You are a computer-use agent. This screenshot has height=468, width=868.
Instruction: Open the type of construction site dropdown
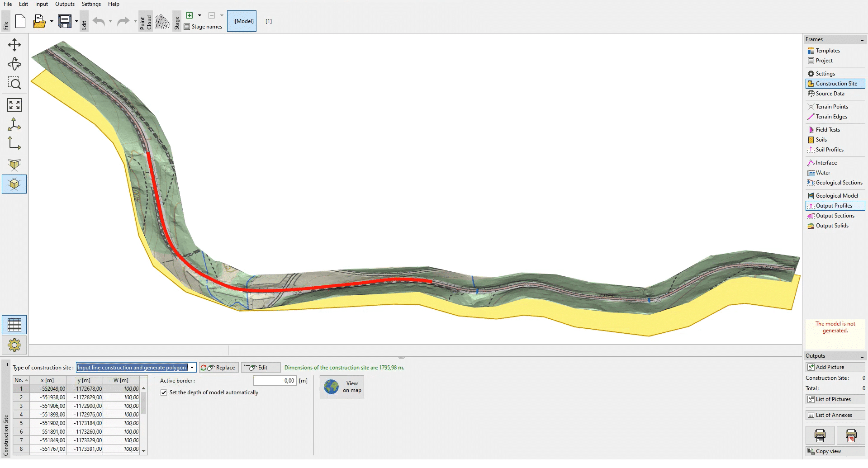click(x=192, y=368)
